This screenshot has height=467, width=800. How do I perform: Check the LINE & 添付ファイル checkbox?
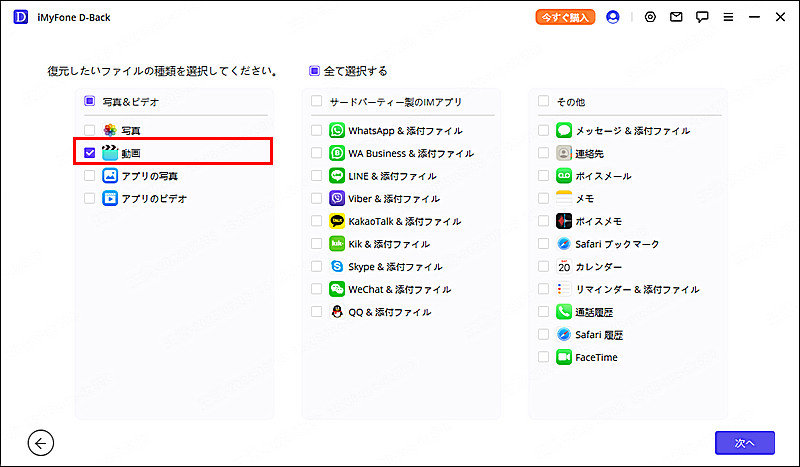pos(316,176)
